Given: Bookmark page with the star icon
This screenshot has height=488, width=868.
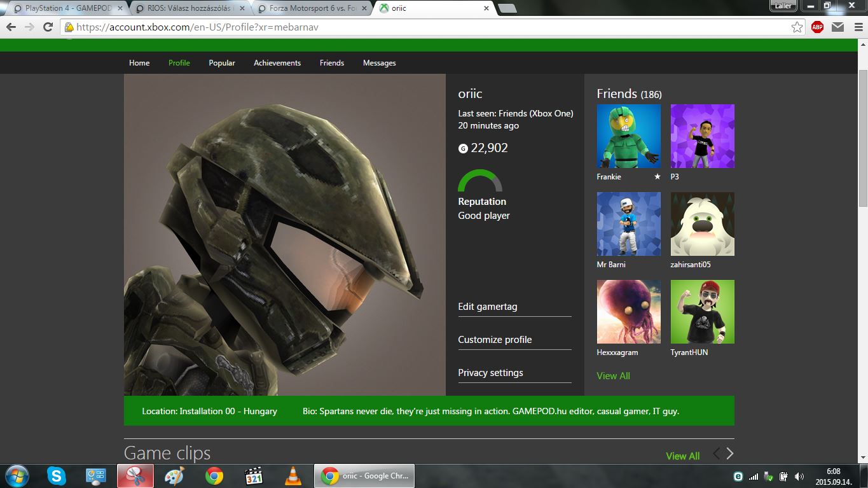Looking at the screenshot, I should tap(797, 27).
